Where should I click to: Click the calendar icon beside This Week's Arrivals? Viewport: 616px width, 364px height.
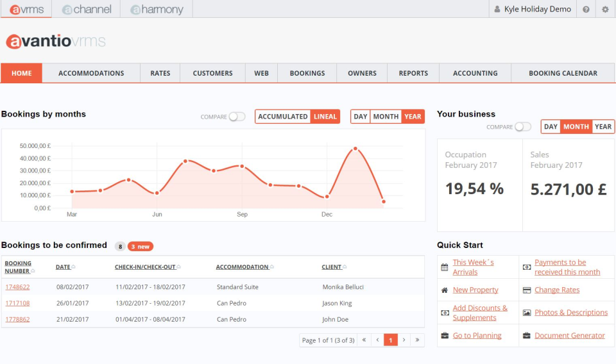coord(445,267)
